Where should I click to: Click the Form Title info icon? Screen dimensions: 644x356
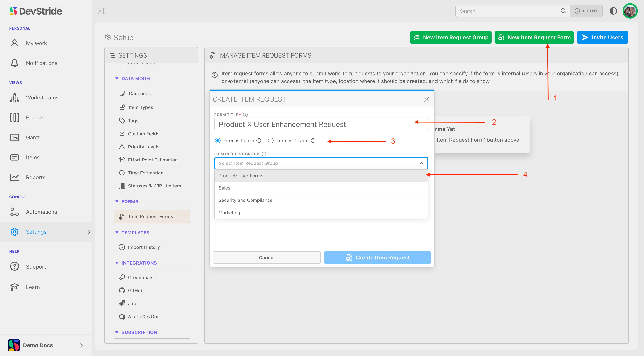(245, 115)
